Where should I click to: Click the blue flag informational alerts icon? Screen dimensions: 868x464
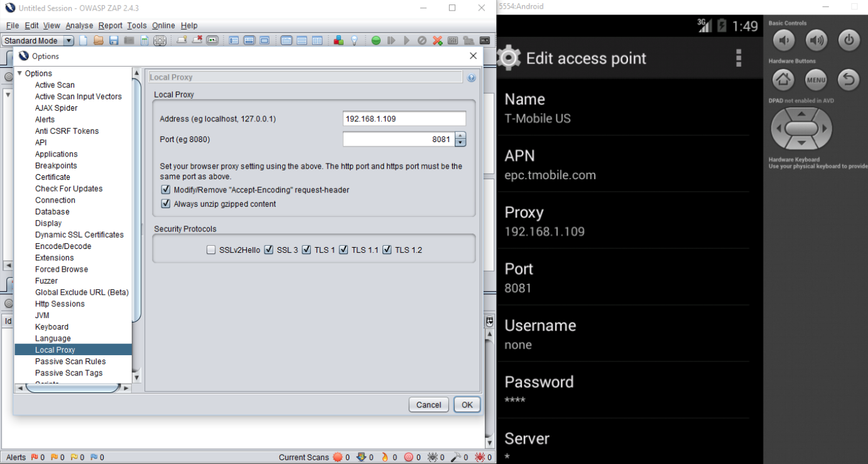[94, 457]
